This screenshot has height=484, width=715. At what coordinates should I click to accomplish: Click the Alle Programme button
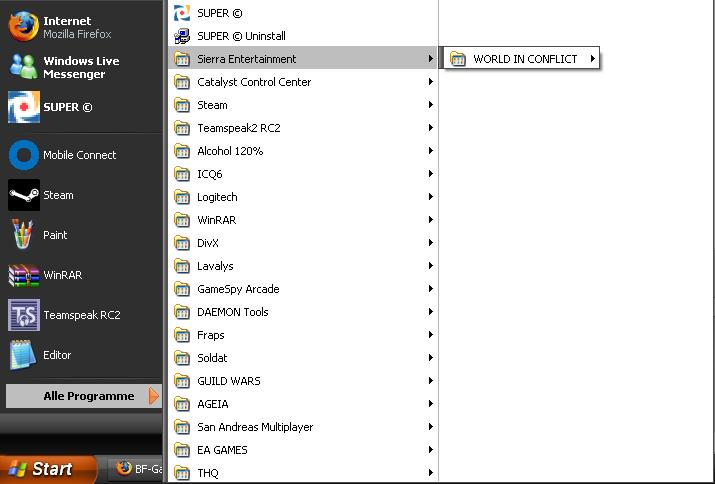tap(84, 396)
